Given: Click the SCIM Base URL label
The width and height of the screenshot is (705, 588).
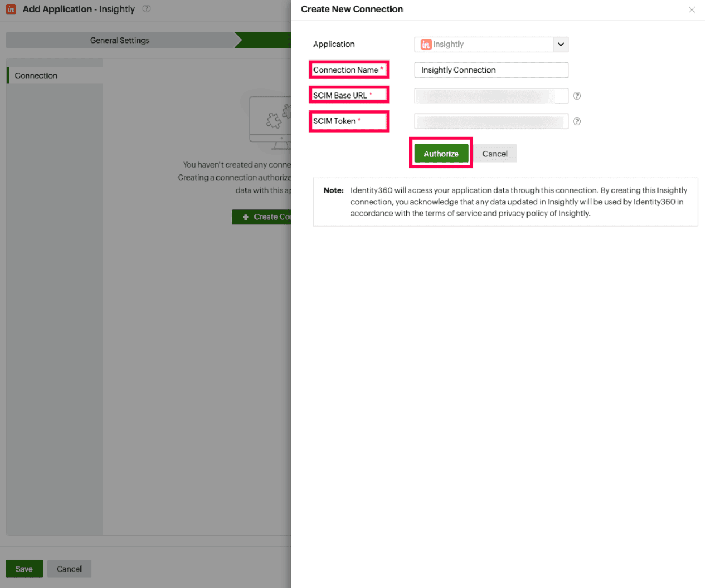Looking at the screenshot, I should [x=340, y=95].
